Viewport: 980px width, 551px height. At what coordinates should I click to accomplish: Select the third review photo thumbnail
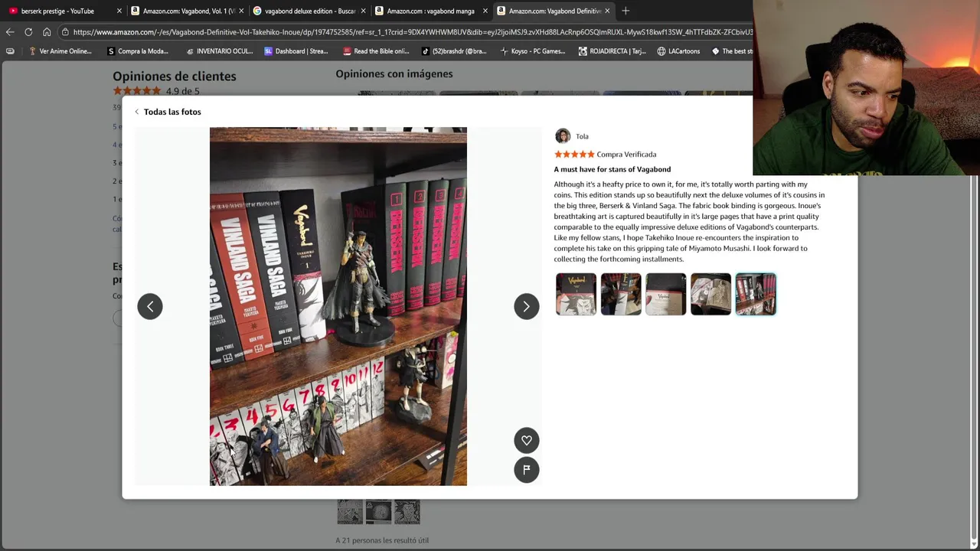click(665, 294)
